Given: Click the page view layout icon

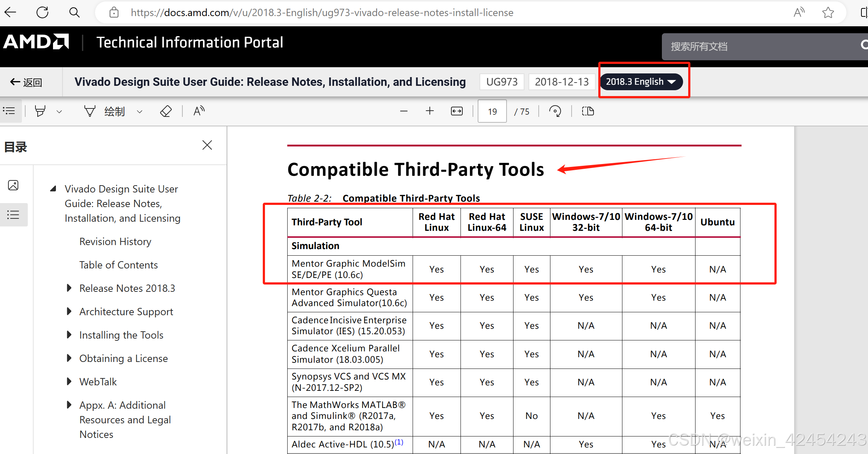Looking at the screenshot, I should coord(588,111).
